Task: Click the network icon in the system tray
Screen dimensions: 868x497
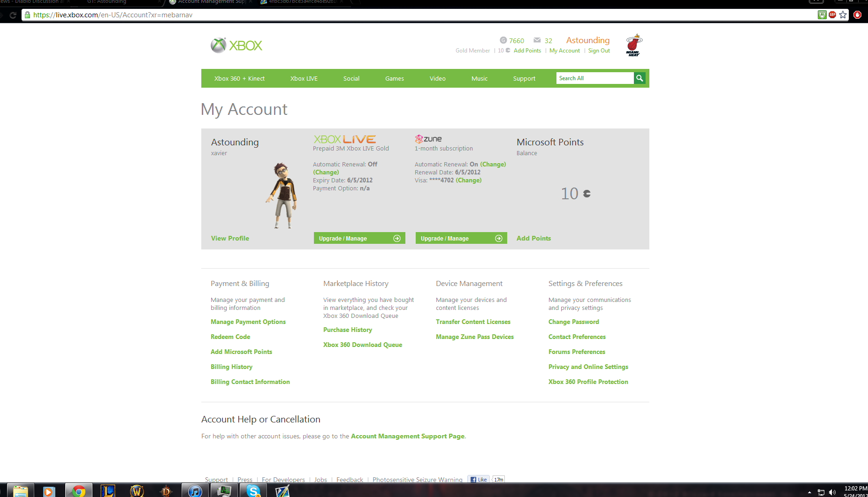Action: pos(821,492)
